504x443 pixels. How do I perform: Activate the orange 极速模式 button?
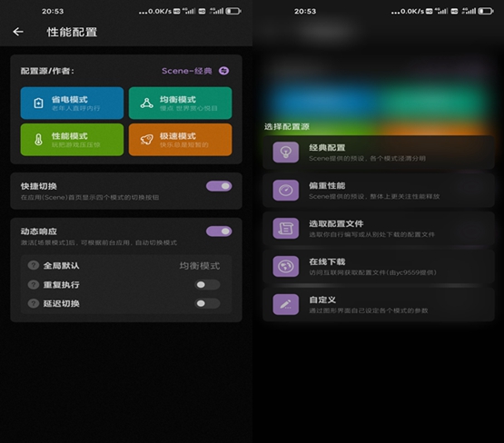(x=181, y=140)
